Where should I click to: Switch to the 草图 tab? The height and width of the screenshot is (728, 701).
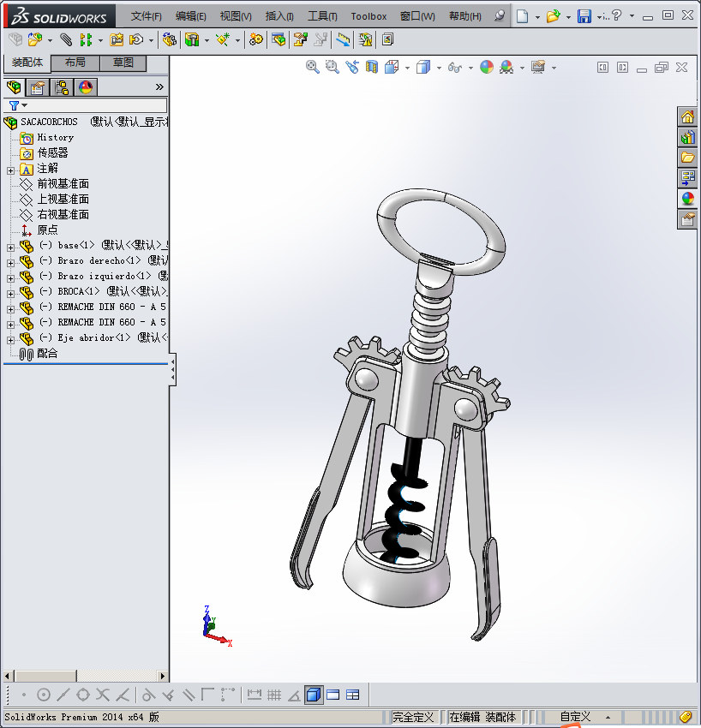pyautogui.click(x=123, y=63)
